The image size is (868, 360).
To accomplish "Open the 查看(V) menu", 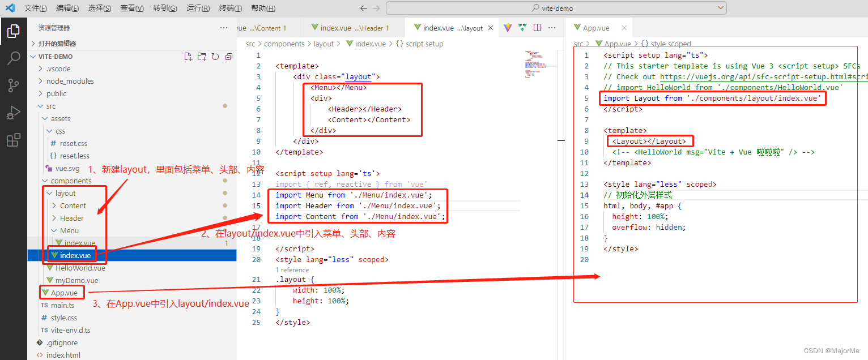I will coord(132,8).
